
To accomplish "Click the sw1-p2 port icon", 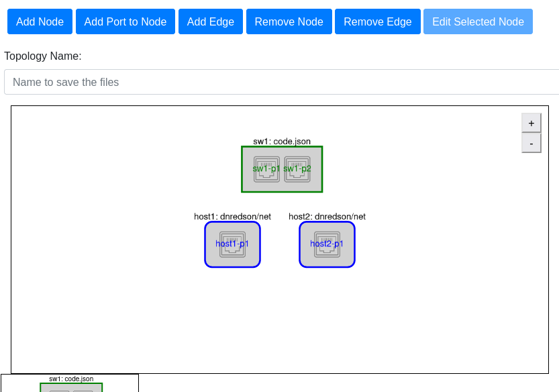I will (x=297, y=169).
